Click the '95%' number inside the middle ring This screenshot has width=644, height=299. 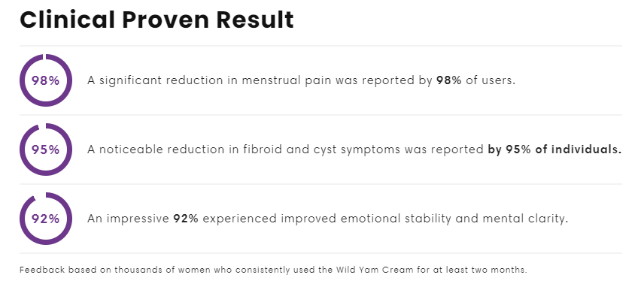pos(46,149)
